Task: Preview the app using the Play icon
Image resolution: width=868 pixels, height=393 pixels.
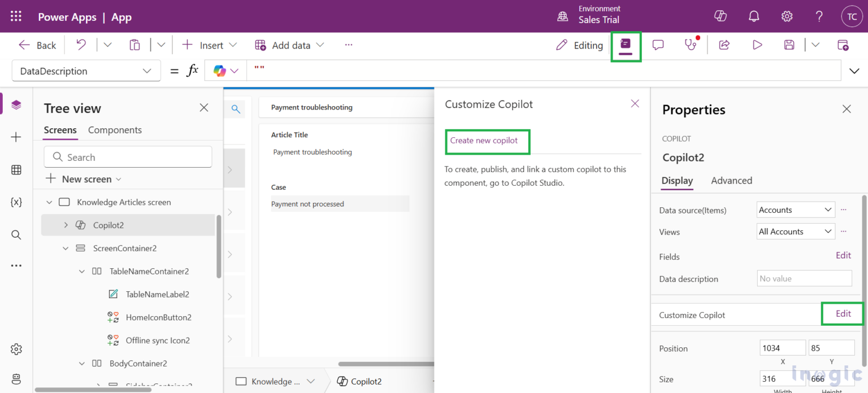Action: click(x=757, y=45)
